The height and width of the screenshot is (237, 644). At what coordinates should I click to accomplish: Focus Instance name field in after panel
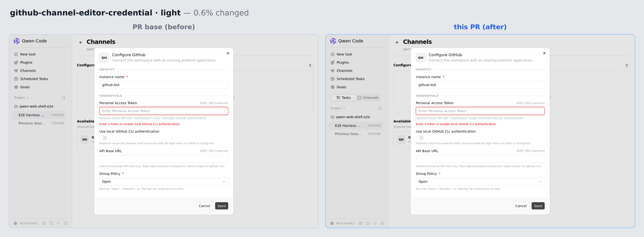coord(480,85)
